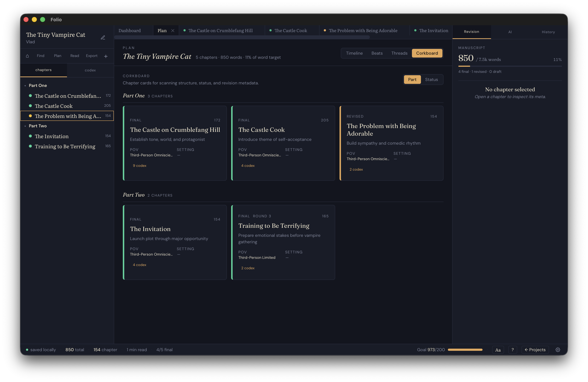588x382 pixels.
Task: Click green status dot beside Training to Be Terrifying
Action: [30, 146]
